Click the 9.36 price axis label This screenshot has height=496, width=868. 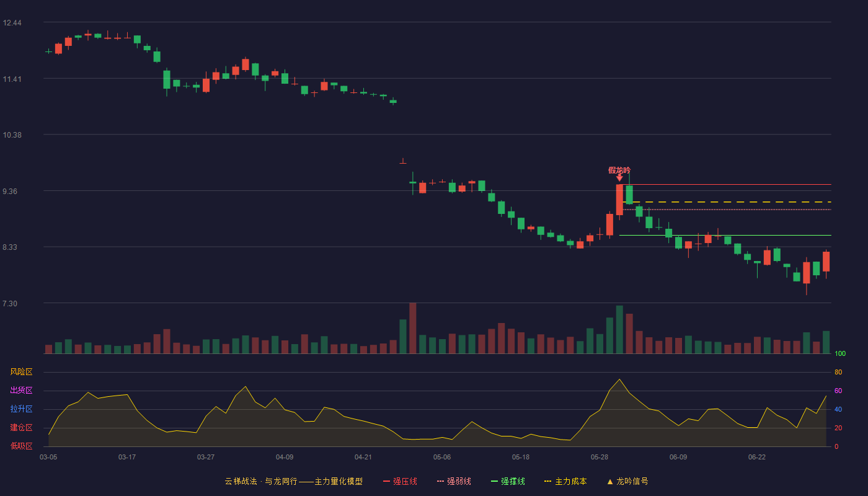tap(10, 192)
